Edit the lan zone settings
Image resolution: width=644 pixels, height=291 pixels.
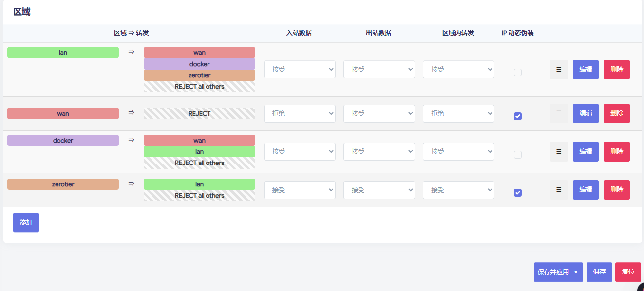point(586,70)
